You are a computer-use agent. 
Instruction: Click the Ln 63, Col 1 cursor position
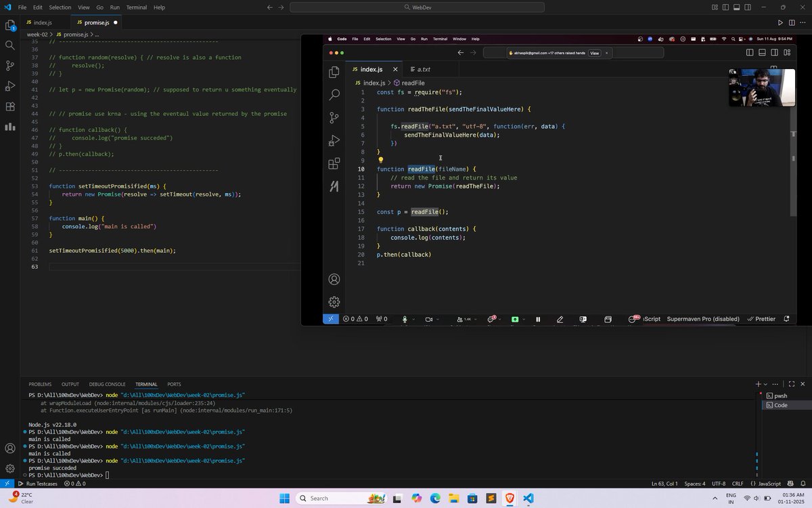(664, 484)
